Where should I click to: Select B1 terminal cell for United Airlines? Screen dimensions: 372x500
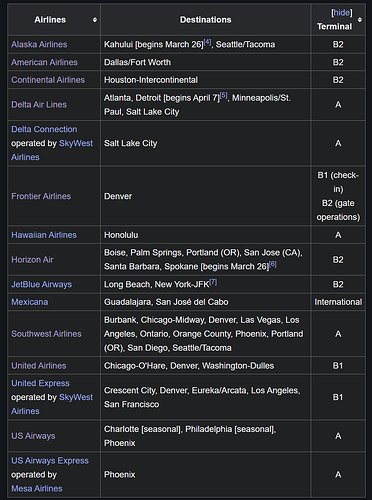[338, 366]
